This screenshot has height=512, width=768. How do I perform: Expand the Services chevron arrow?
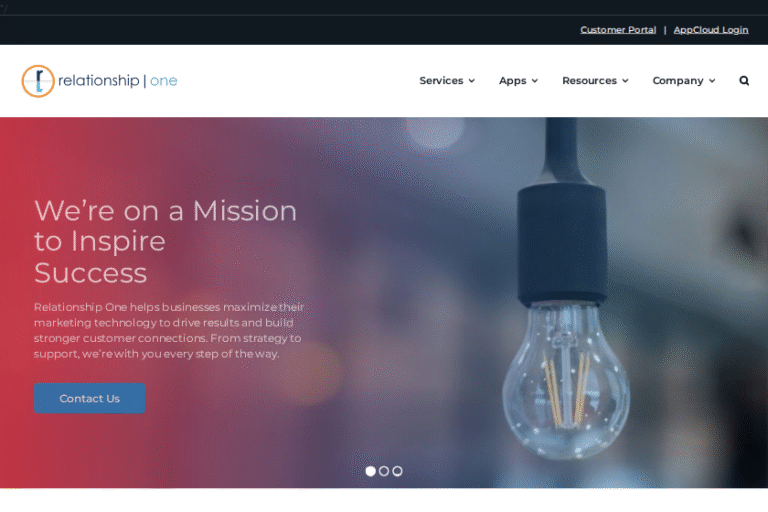(472, 81)
